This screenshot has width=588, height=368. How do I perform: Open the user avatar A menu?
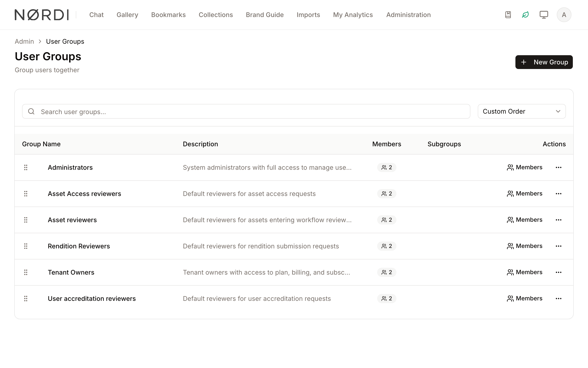[564, 14]
